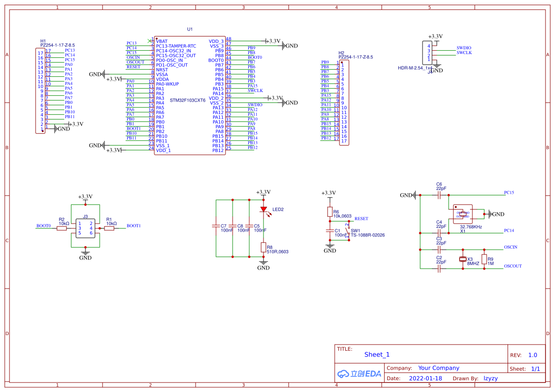Select the VDD_3 pin name on U1
555x392 pixels.
pyautogui.click(x=216, y=41)
